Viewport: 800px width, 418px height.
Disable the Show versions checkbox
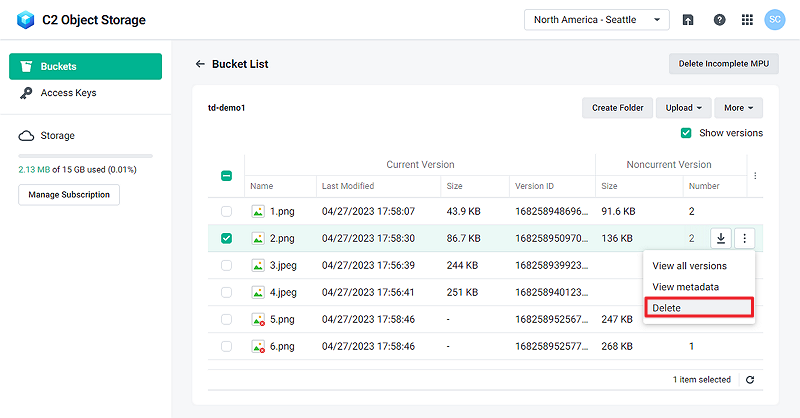coord(686,133)
